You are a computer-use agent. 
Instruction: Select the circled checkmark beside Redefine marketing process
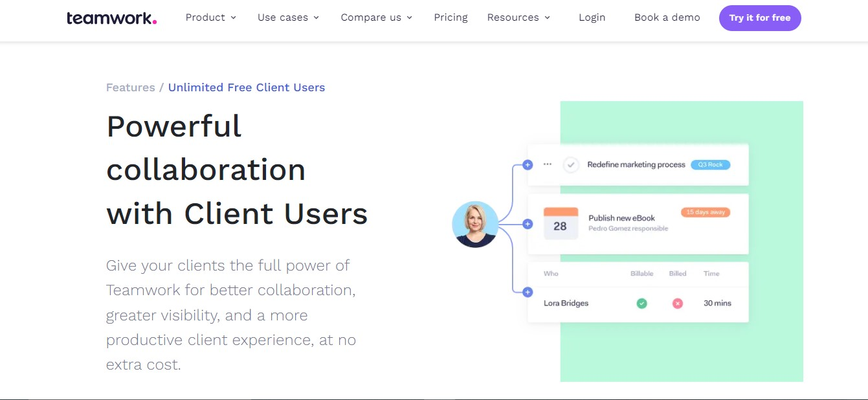(x=570, y=164)
